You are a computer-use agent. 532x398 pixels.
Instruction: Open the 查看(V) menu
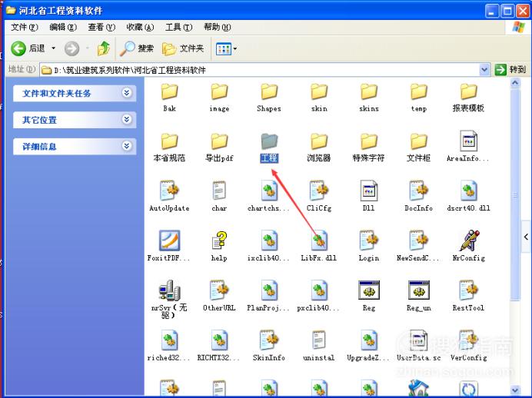[101, 27]
